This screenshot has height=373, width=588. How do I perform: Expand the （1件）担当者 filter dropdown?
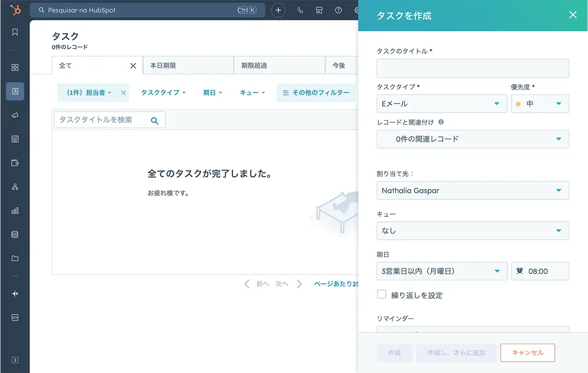[x=89, y=93]
